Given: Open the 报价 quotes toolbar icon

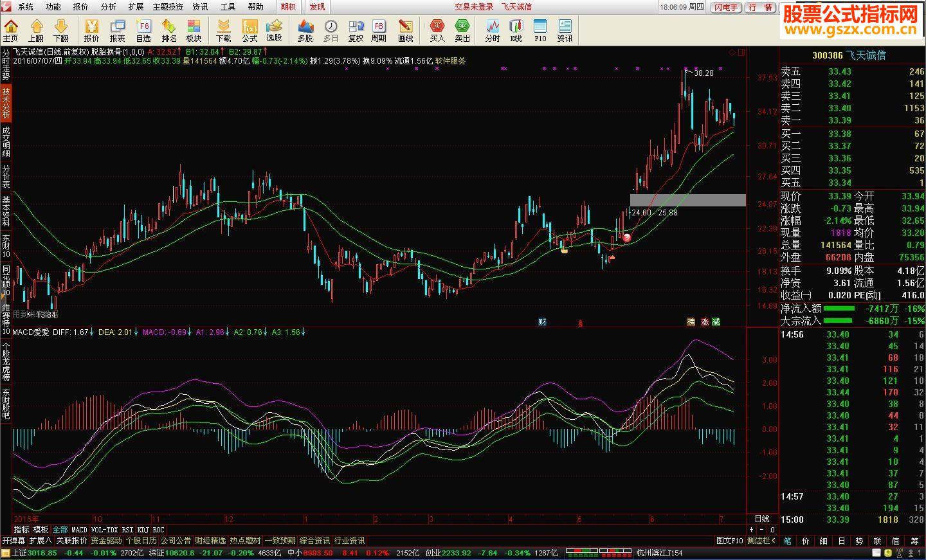Looking at the screenshot, I should [92, 30].
